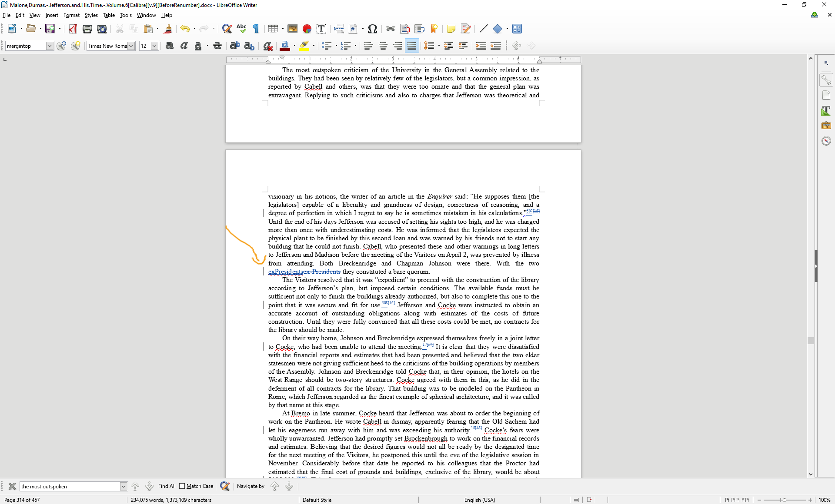The height and width of the screenshot is (504, 835).
Task: Open the font size 12 dropdown
Action: click(154, 46)
